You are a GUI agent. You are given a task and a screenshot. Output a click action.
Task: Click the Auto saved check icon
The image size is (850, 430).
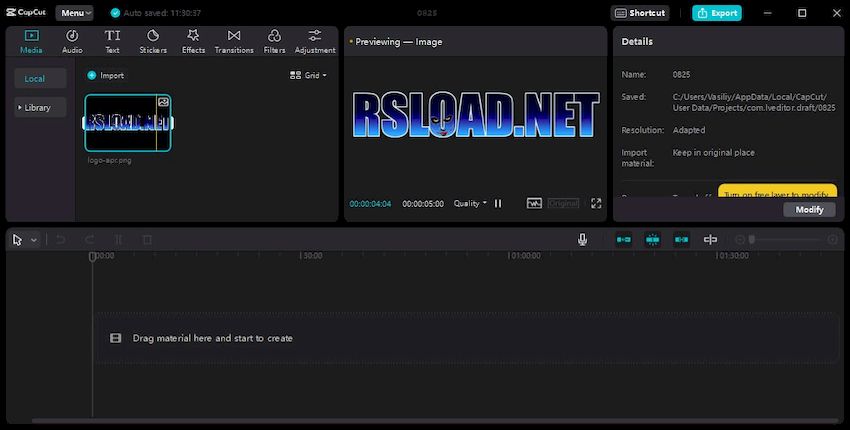115,13
